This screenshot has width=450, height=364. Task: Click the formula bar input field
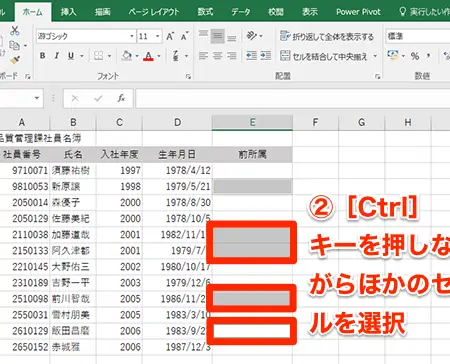click(x=293, y=98)
